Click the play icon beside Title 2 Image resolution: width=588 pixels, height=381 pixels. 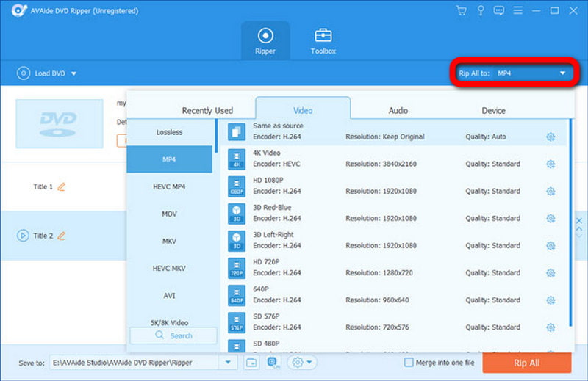click(x=23, y=236)
